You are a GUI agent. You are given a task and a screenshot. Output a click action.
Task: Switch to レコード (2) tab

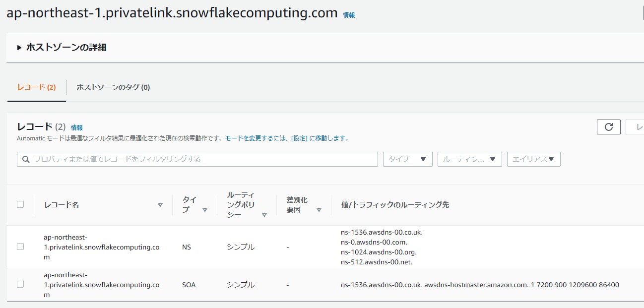[37, 87]
